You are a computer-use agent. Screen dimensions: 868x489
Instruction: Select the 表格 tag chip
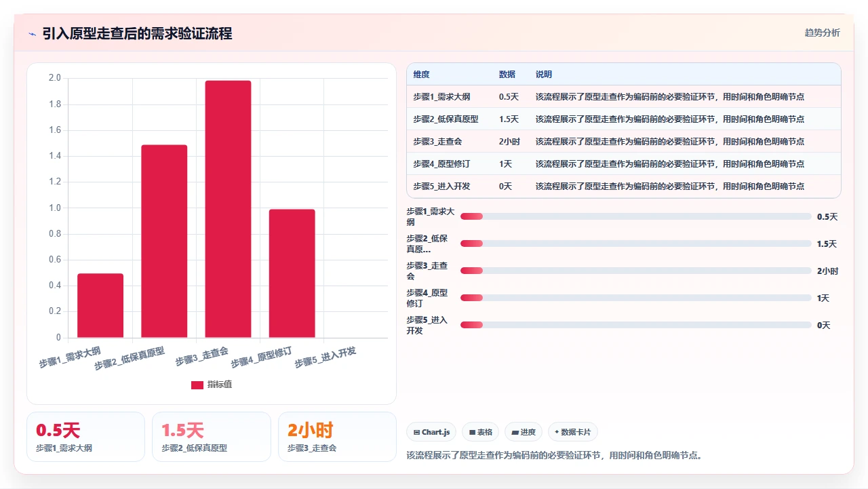point(480,432)
